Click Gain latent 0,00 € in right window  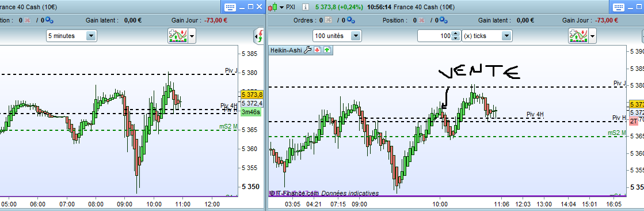pyautogui.click(x=506, y=20)
